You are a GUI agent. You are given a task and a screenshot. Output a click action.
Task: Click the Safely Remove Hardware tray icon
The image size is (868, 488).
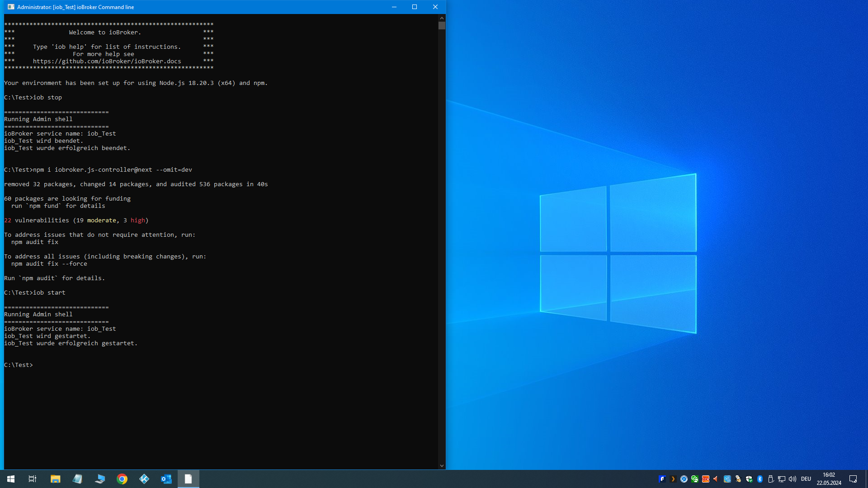coord(771,479)
